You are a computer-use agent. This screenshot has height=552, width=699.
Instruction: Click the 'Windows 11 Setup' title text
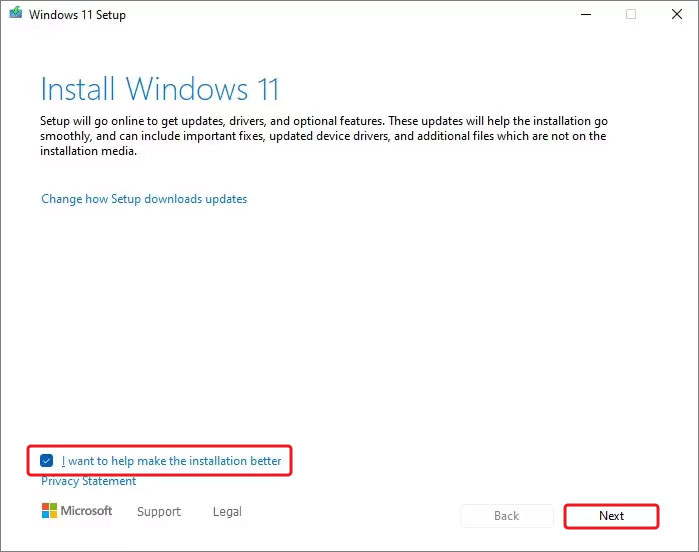point(77,15)
